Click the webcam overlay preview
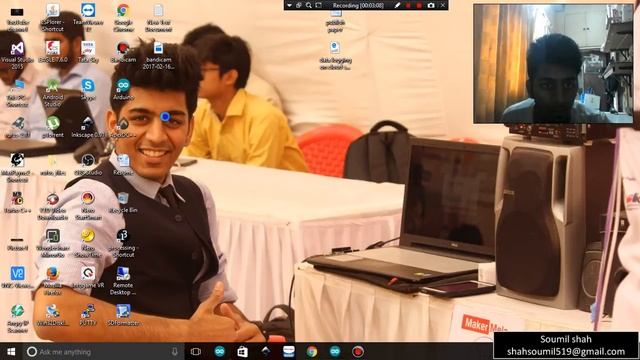 553,64
